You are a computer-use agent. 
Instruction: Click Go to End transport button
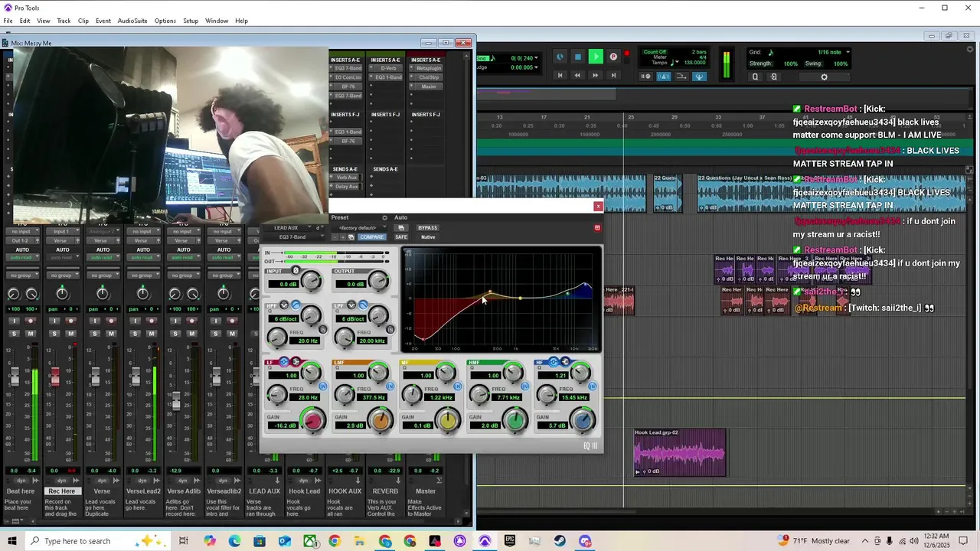point(613,75)
